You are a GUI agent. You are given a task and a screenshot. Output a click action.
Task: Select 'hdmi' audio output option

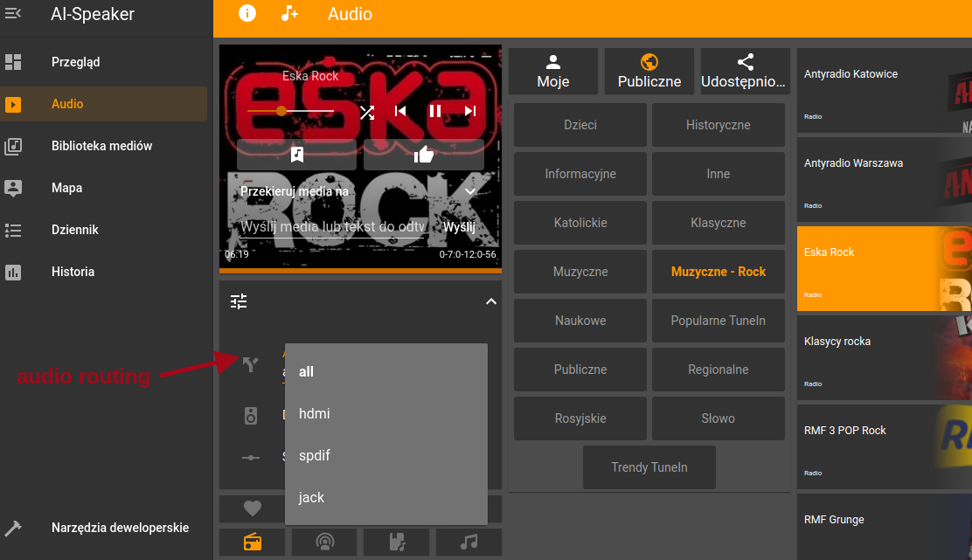point(386,414)
